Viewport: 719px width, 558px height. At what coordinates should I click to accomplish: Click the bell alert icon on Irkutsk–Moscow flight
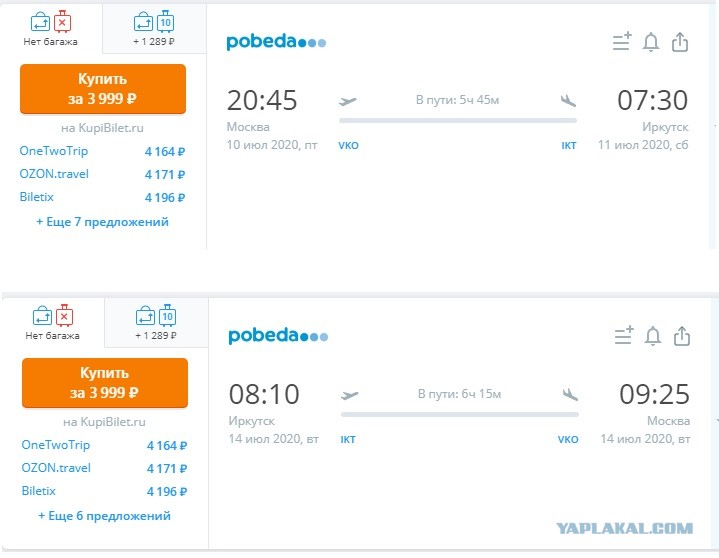coord(653,337)
